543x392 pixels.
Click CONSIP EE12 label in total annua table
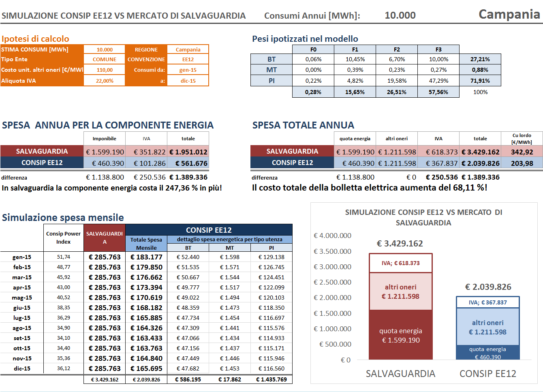tap(292, 163)
